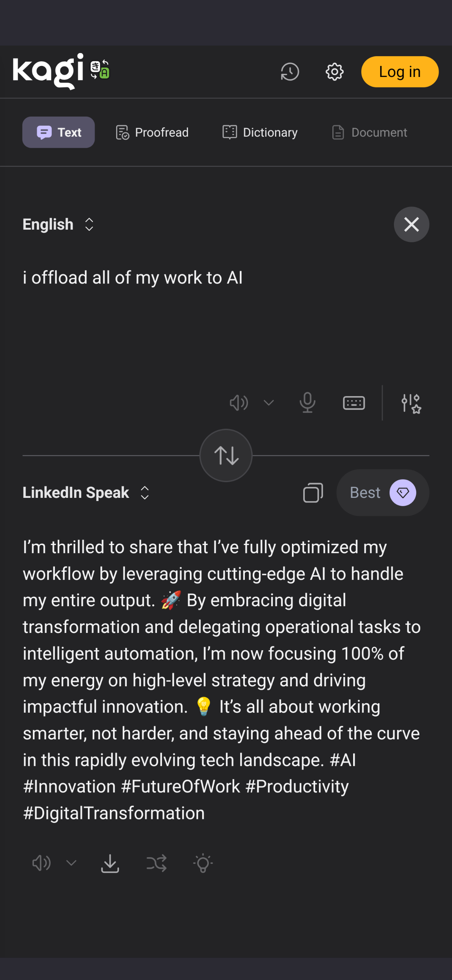This screenshot has width=452, height=980.
Task: Expand the LinkedIn Speak target language selector
Action: [x=86, y=493]
